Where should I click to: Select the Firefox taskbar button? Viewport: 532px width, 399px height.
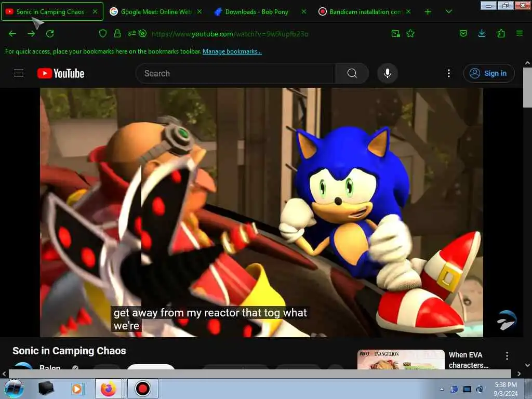coord(108,389)
